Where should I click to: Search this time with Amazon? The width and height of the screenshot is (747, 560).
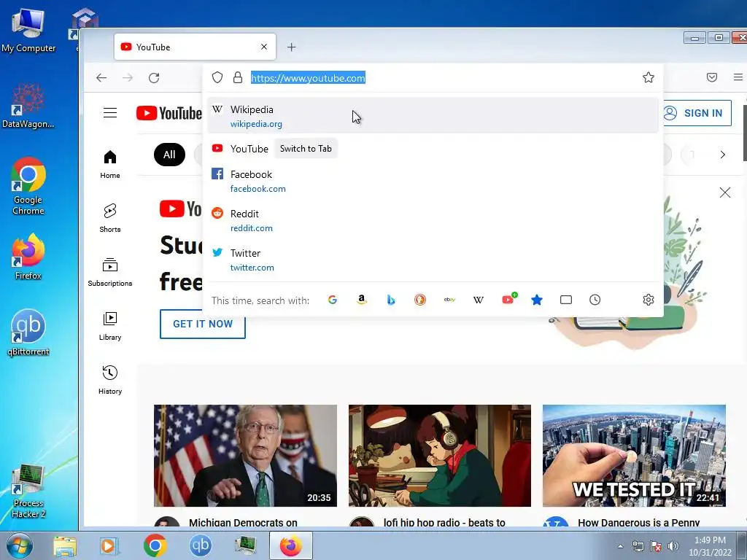pos(362,300)
